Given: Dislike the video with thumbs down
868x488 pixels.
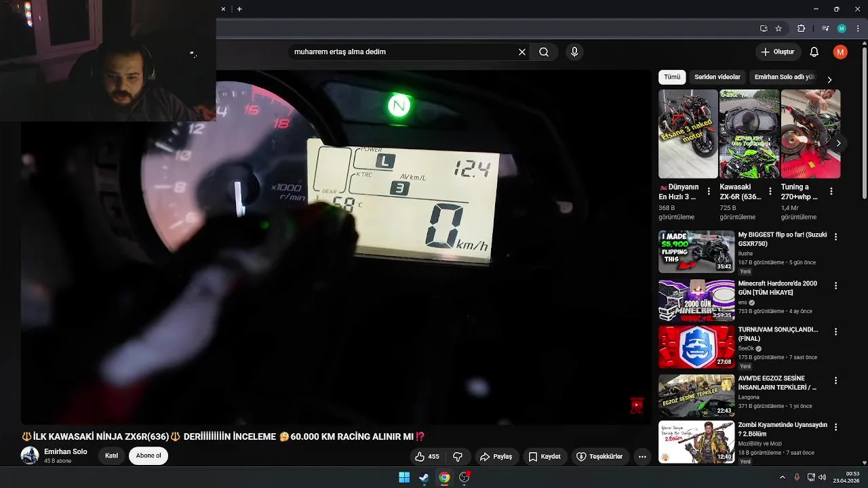Looking at the screenshot, I should point(458,457).
